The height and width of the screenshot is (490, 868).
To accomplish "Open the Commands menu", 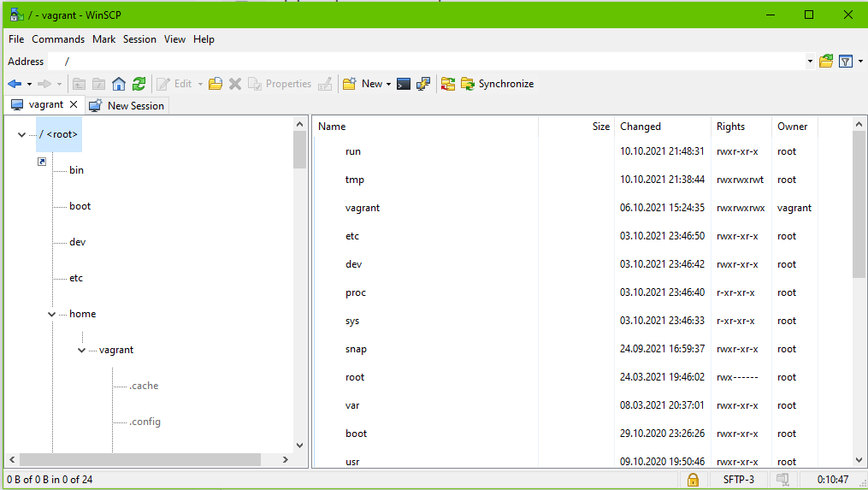I will 58,39.
